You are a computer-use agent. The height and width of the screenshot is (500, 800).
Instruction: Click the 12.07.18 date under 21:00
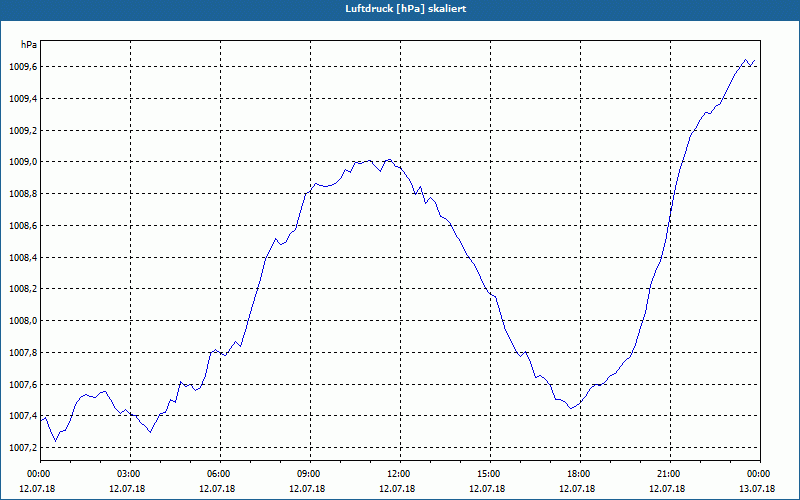point(667,489)
